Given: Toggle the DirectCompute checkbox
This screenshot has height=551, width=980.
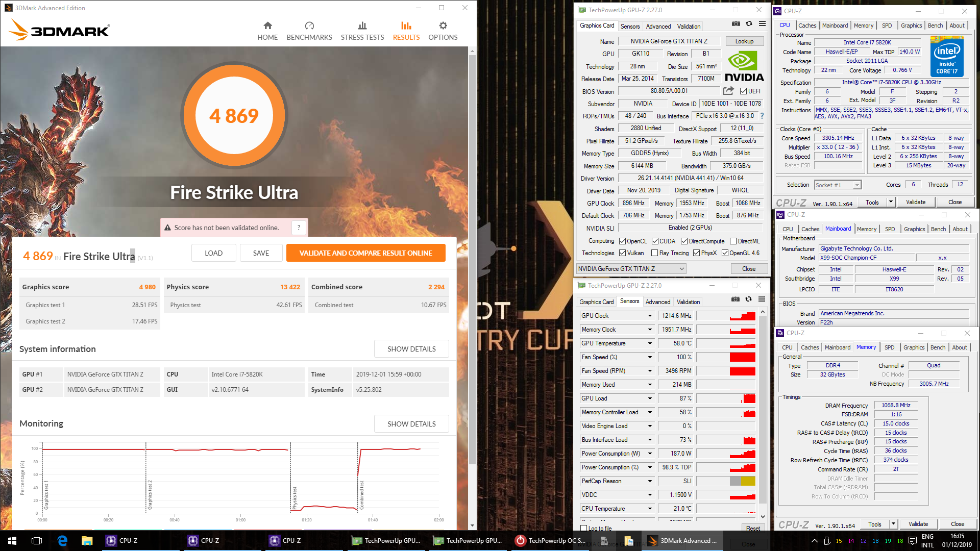Looking at the screenshot, I should [684, 241].
